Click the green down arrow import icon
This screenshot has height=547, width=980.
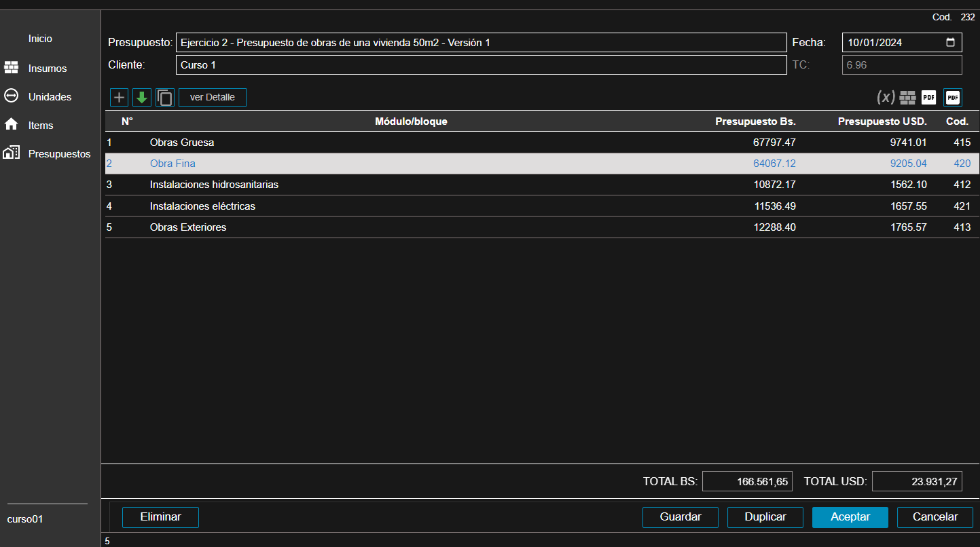(142, 98)
